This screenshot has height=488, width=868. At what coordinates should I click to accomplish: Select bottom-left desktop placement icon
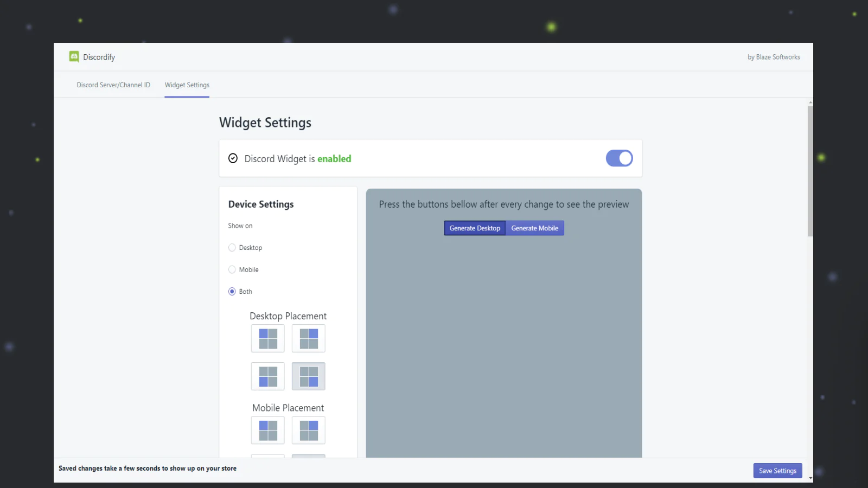[268, 376]
